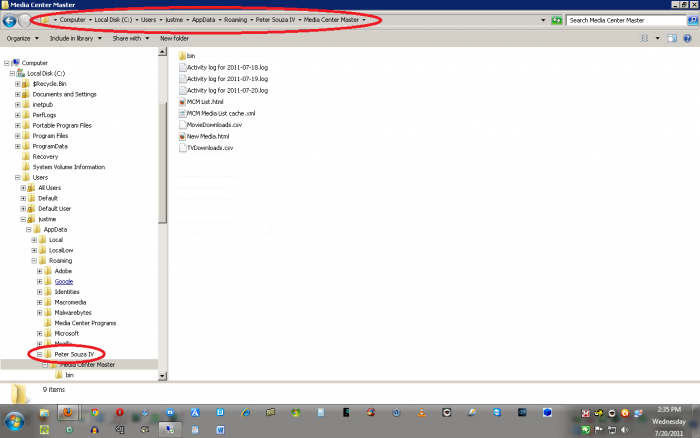This screenshot has width=700, height=438.
Task: Open the Windows Start orb
Action: (15, 421)
